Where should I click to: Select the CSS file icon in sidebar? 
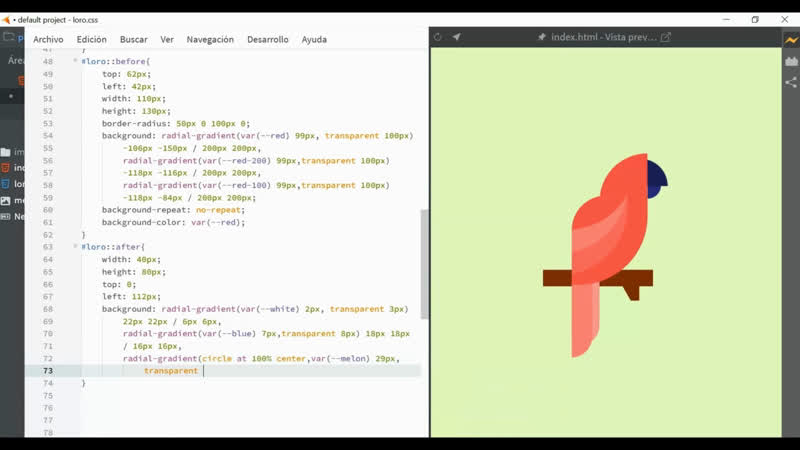(x=6, y=184)
